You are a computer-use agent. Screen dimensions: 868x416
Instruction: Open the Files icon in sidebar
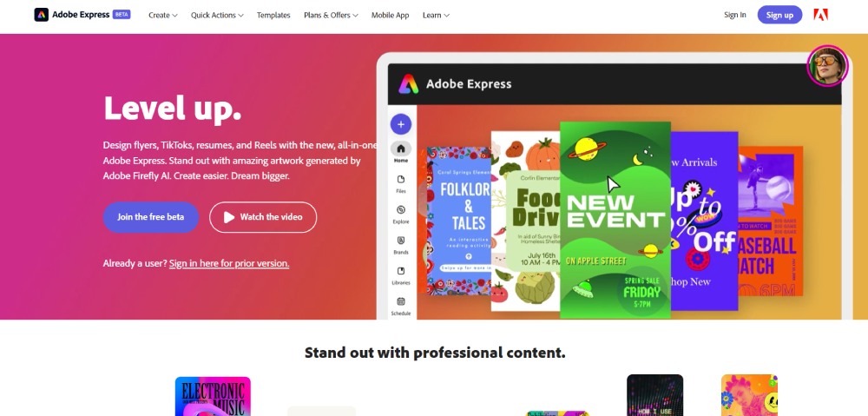(x=401, y=180)
